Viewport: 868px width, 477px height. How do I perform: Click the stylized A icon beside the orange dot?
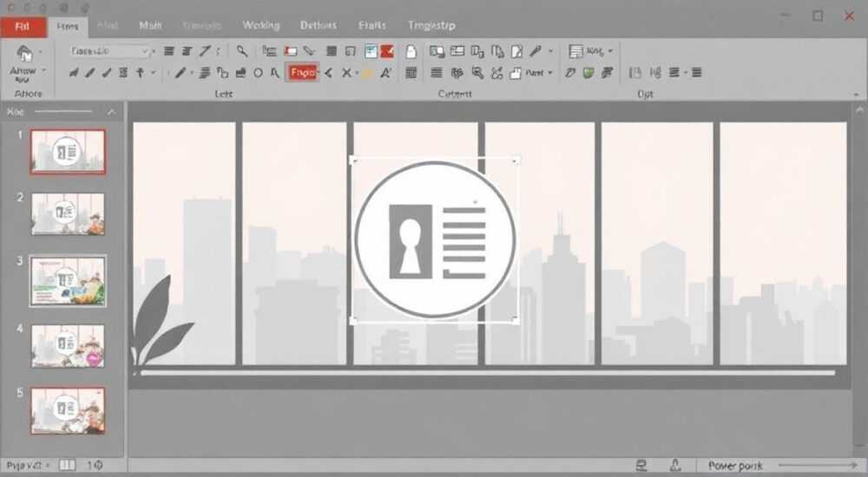point(385,73)
